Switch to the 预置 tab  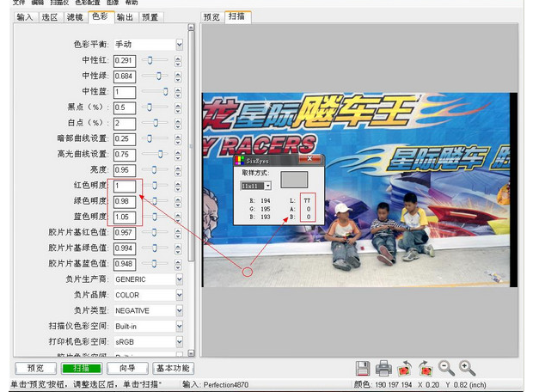(x=150, y=17)
